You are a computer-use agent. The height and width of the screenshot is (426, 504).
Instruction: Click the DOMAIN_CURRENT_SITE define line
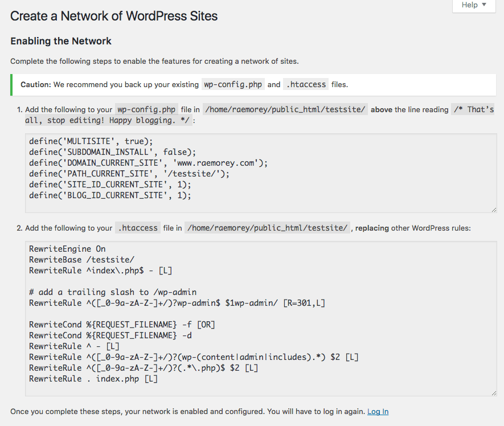point(148,163)
